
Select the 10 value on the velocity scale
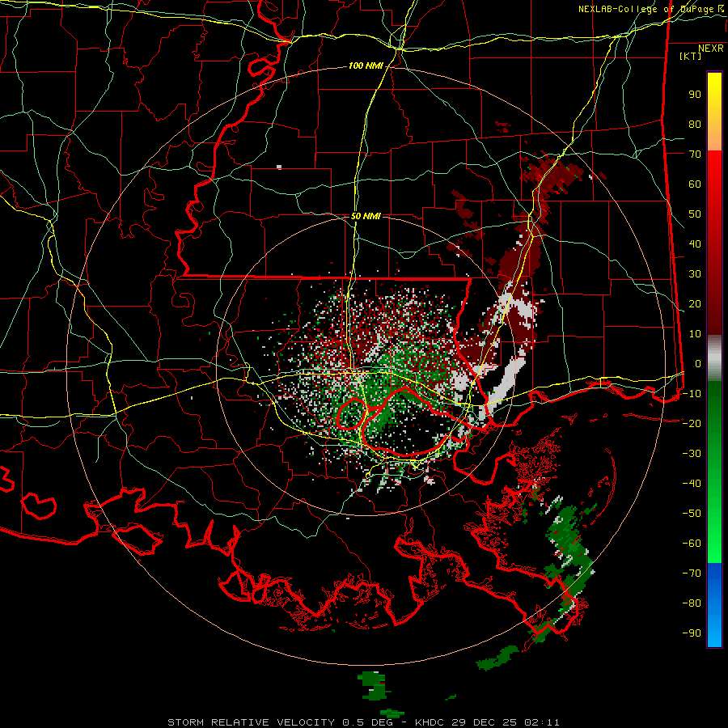coord(695,334)
